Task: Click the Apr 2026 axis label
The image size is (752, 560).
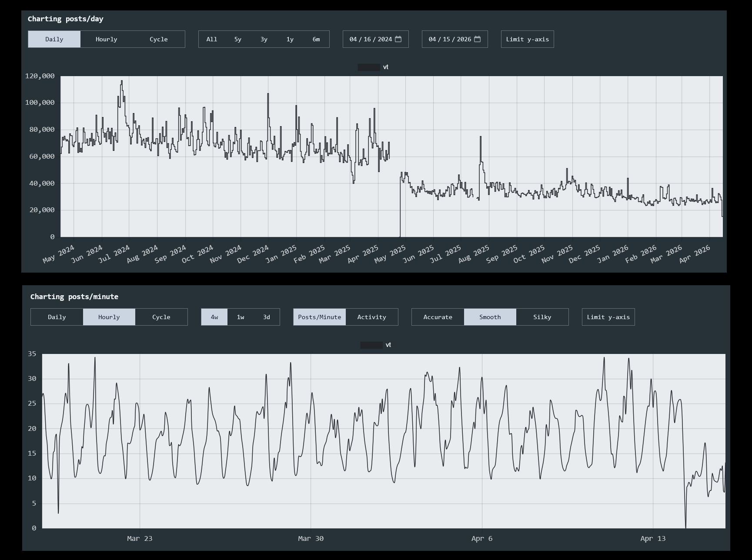Action: [695, 254]
